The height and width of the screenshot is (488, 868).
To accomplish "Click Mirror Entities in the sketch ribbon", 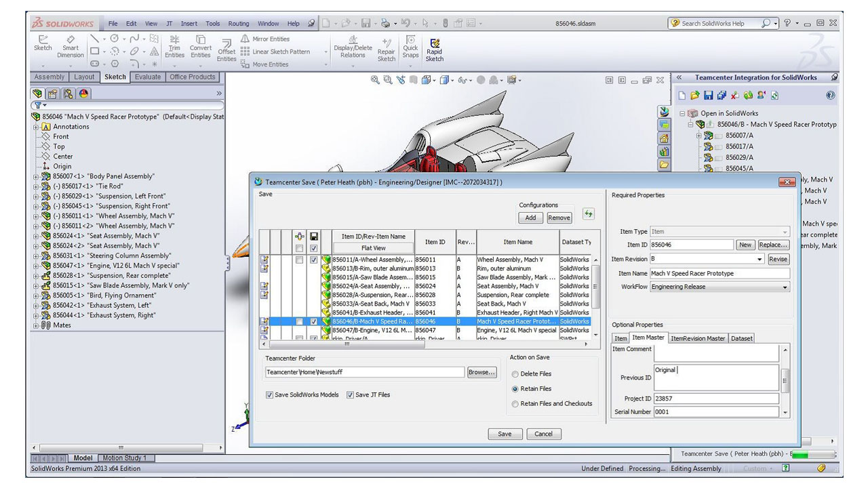I will point(264,39).
